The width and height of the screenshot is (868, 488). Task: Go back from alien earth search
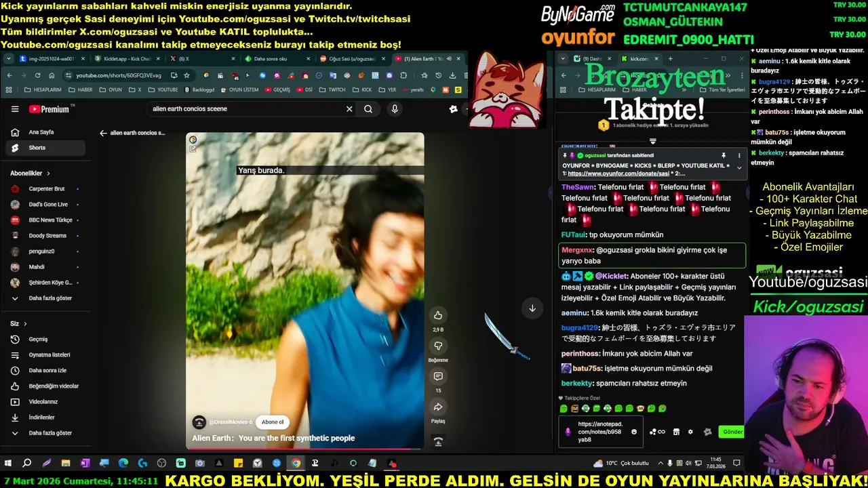[103, 133]
